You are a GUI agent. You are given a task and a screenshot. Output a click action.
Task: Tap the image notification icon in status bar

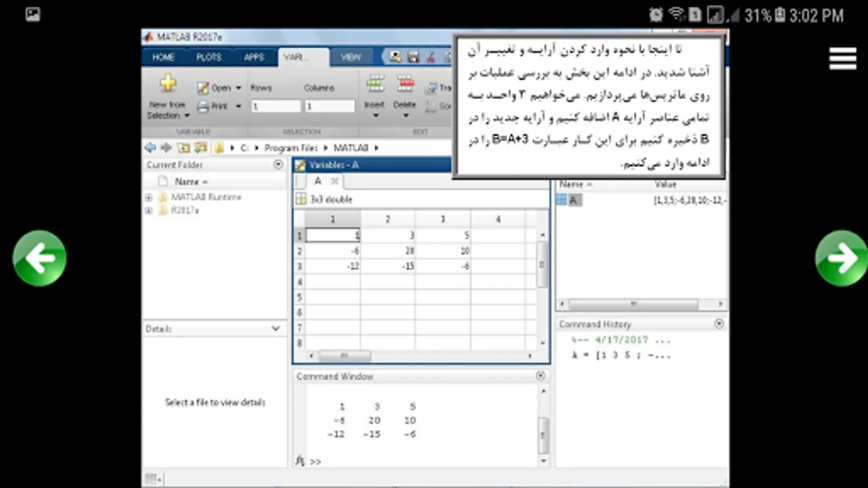coord(33,15)
